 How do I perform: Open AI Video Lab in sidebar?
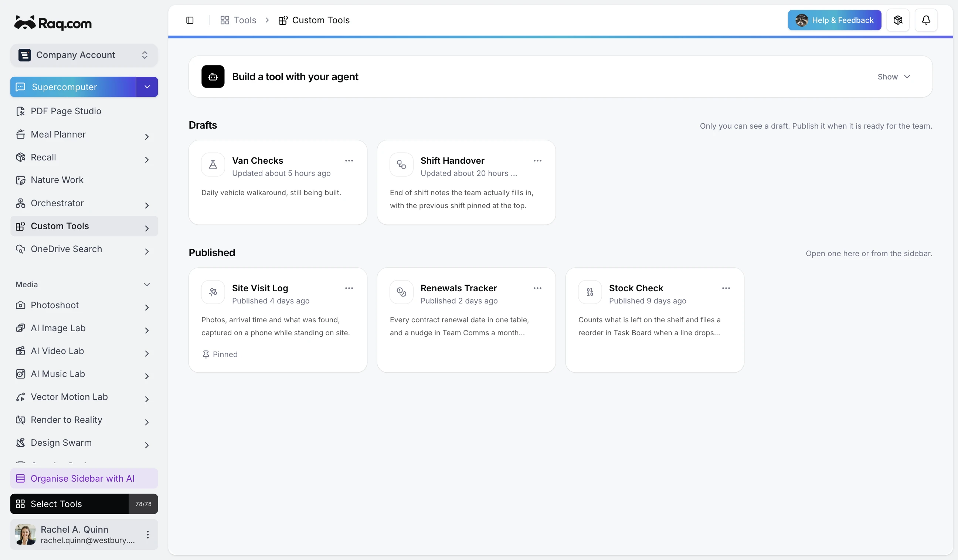click(84, 351)
